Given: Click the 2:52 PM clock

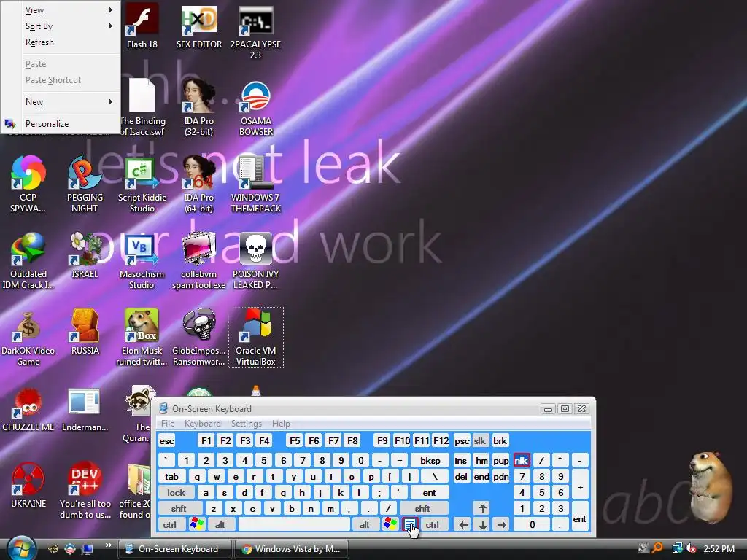Looking at the screenshot, I should coord(719,548).
